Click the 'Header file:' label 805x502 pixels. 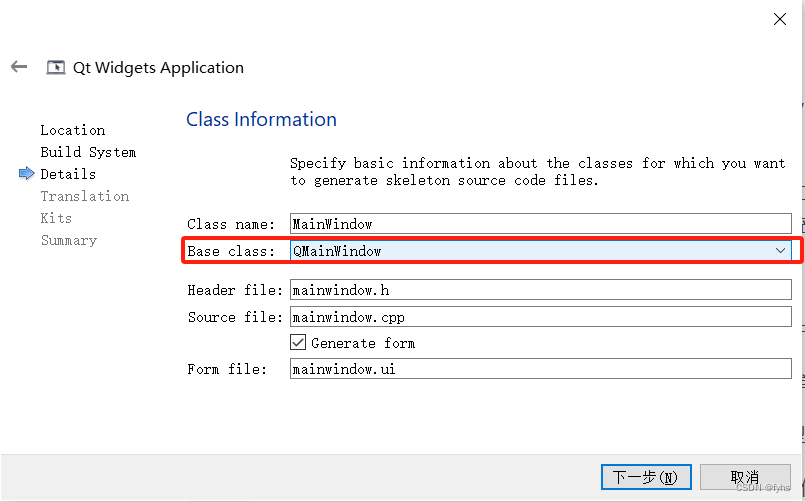click(235, 290)
